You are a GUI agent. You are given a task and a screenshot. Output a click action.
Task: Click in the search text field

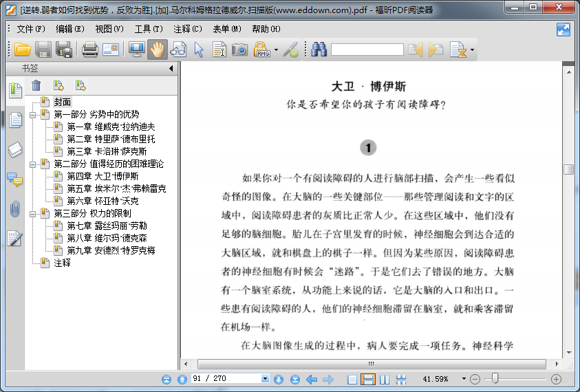click(367, 50)
